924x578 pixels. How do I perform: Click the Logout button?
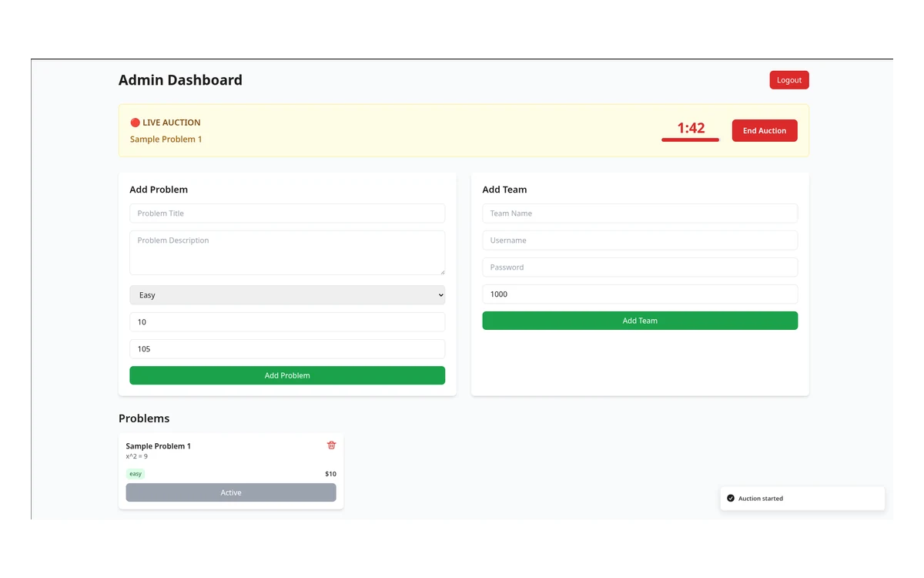point(789,80)
